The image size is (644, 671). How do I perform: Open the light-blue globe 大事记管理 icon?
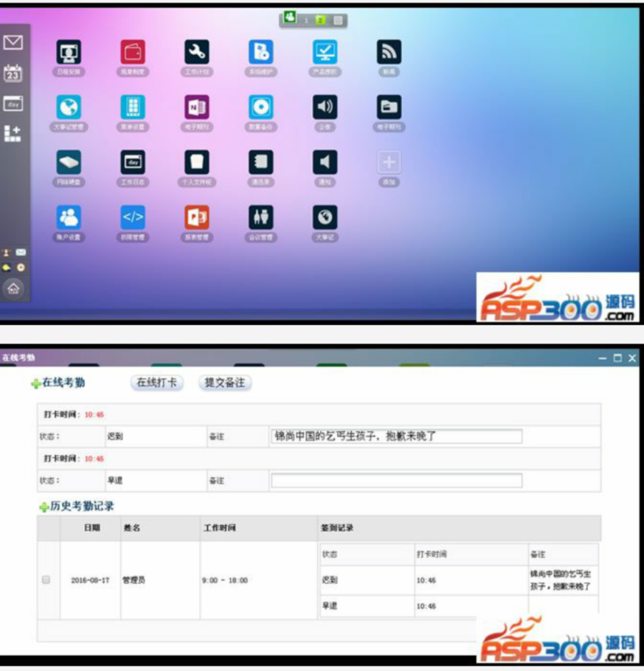(x=69, y=107)
